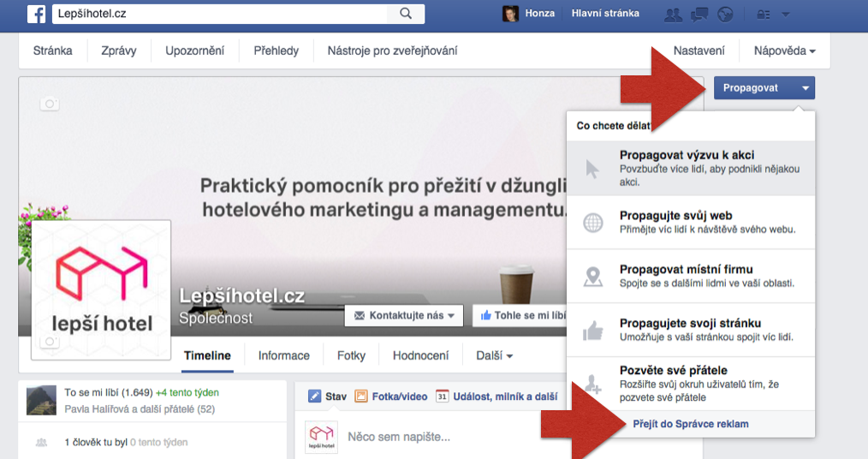Click the Facebook logo icon
Image resolution: width=868 pixels, height=459 pixels.
[37, 14]
